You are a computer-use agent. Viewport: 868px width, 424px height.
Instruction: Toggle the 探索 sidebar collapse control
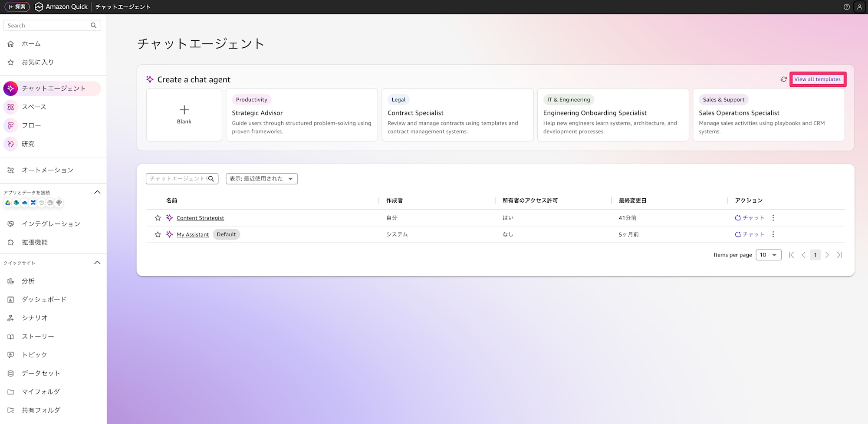[16, 7]
